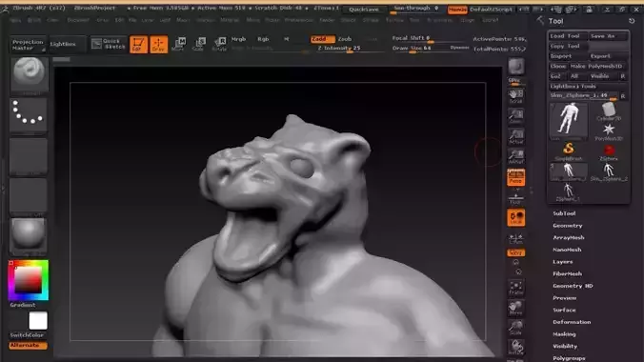Click the AAHalf icon
This screenshot has height=362, width=644.
pyautogui.click(x=515, y=156)
